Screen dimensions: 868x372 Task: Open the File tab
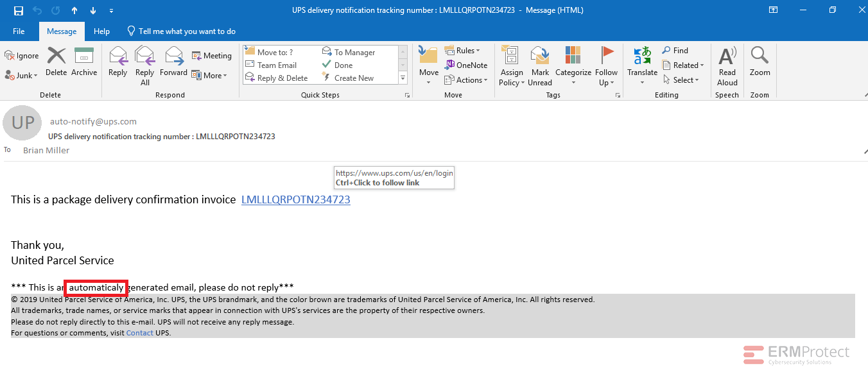(x=19, y=31)
